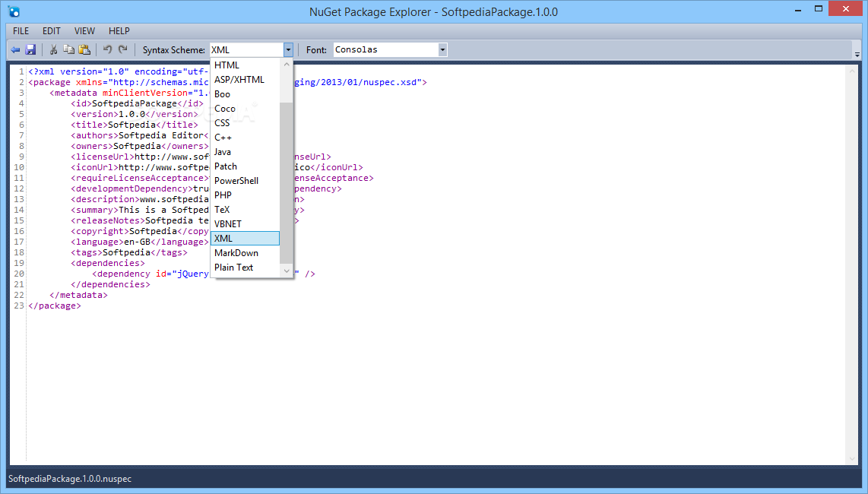Screen dimensions: 868x494
Task: Click the </package> closing tag
Action: [x=55, y=306]
